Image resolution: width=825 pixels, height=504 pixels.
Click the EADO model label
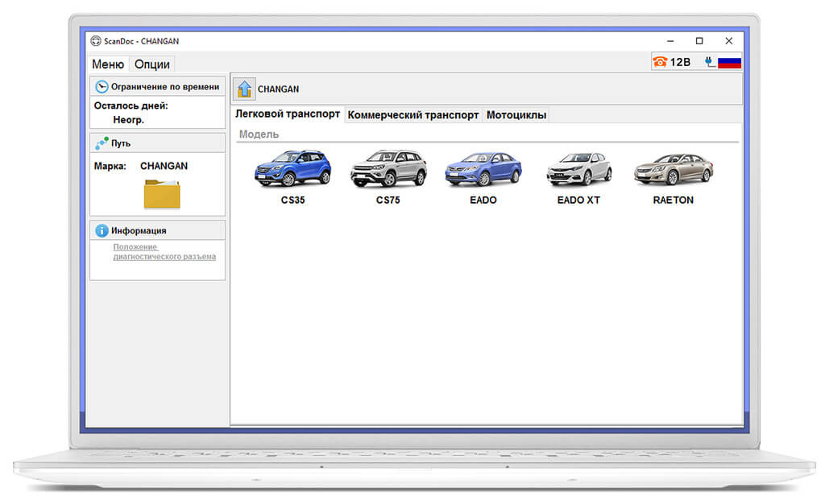(x=483, y=200)
